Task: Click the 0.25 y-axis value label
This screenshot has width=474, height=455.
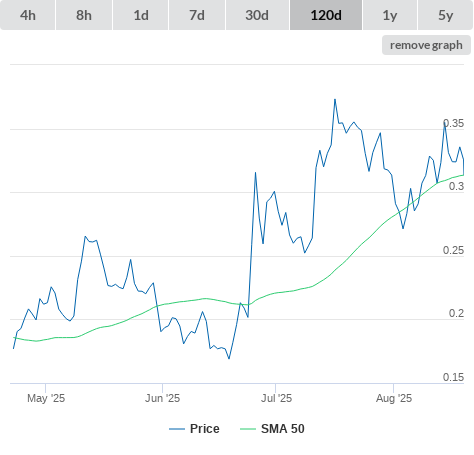Action: [453, 250]
